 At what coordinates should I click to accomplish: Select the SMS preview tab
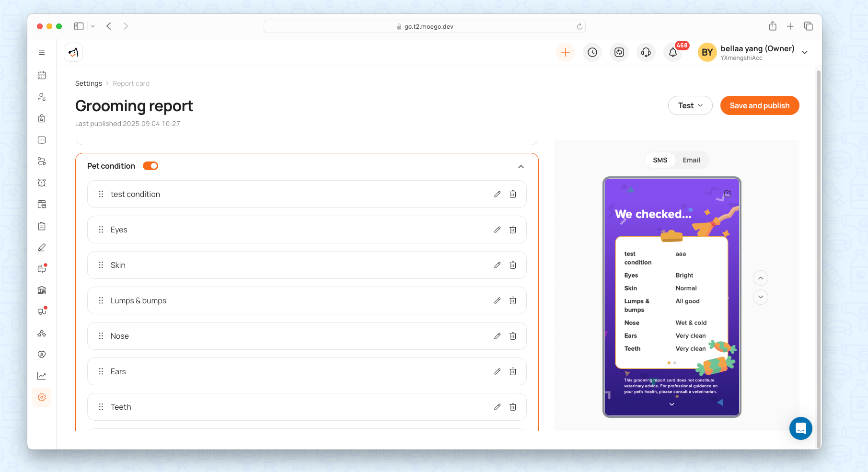point(660,160)
